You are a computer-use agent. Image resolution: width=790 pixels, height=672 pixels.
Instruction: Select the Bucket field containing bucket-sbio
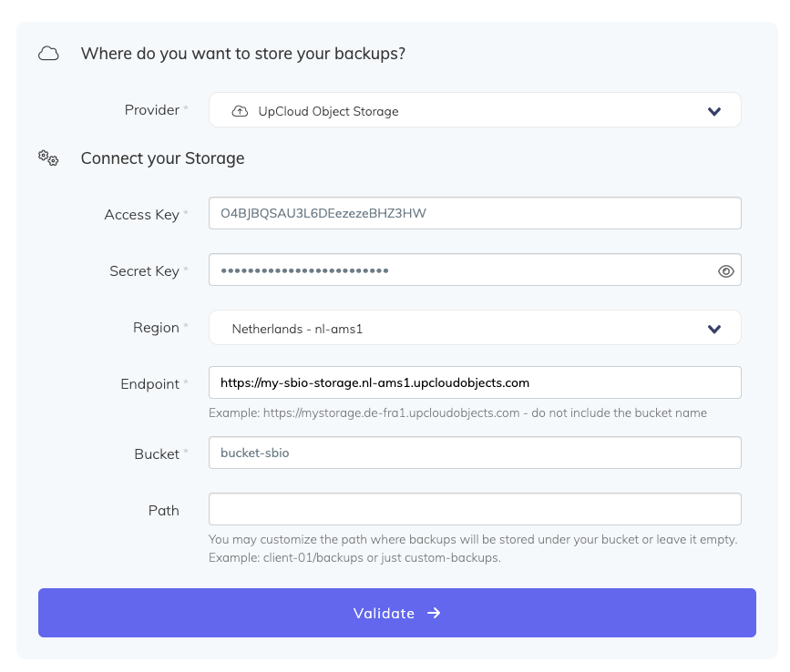(x=474, y=453)
